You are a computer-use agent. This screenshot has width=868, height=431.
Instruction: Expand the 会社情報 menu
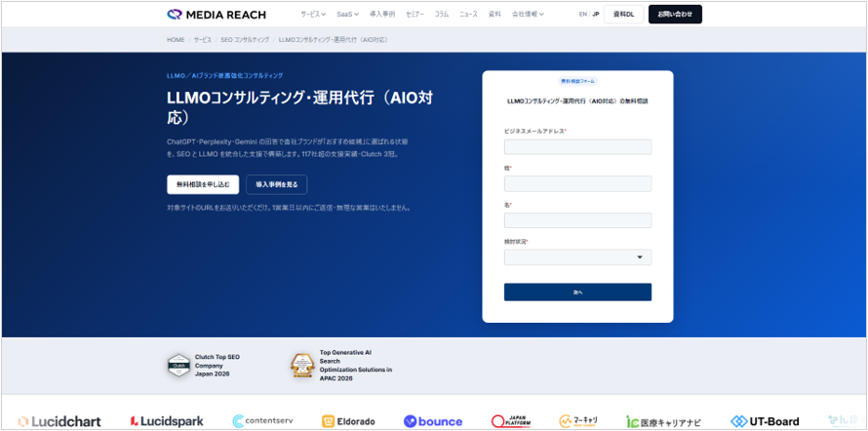pos(528,15)
